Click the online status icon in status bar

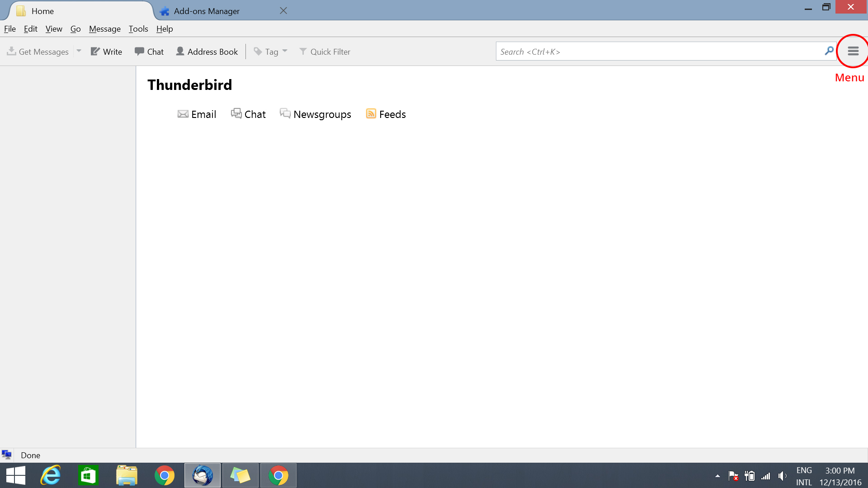(x=7, y=455)
